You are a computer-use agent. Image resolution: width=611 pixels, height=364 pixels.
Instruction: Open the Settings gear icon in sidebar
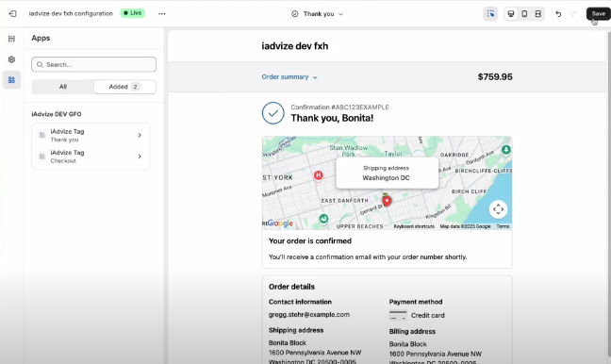11,59
